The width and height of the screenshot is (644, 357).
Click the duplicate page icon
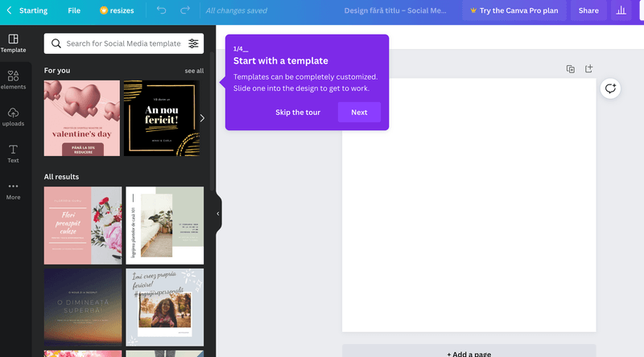click(x=571, y=69)
